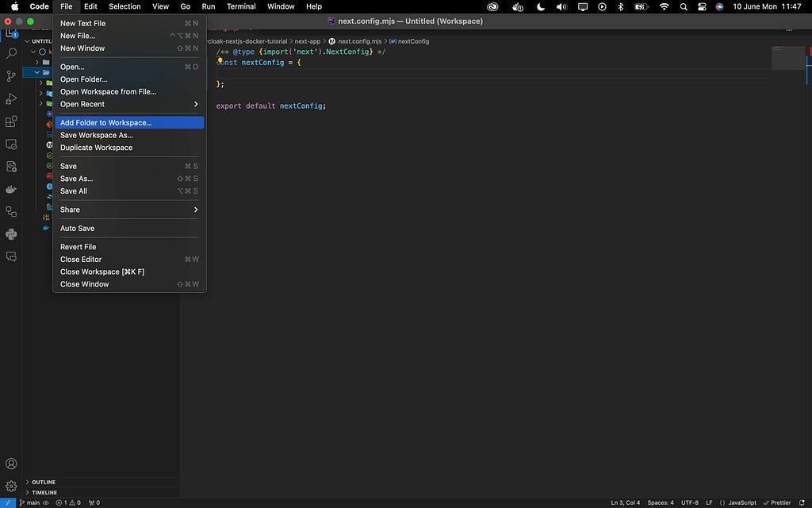Click the Bluetooth icon in menu bar

click(x=620, y=6)
